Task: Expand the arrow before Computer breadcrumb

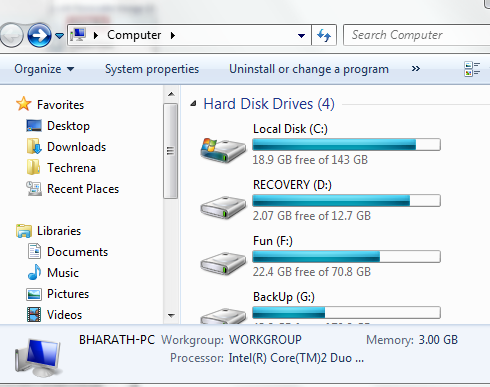Action: tap(96, 35)
